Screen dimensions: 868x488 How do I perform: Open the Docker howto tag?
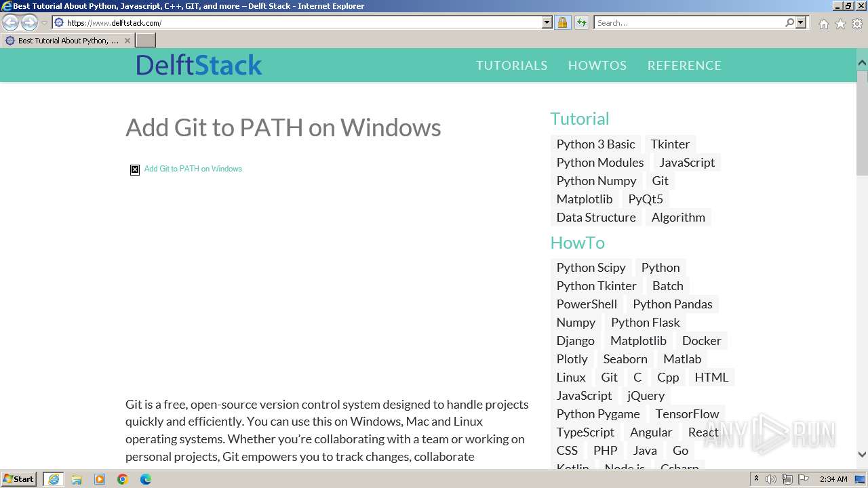point(701,340)
